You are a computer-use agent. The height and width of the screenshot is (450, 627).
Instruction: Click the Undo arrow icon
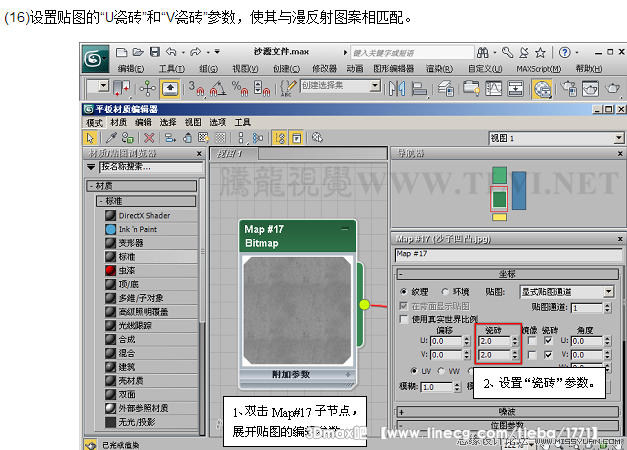[171, 52]
